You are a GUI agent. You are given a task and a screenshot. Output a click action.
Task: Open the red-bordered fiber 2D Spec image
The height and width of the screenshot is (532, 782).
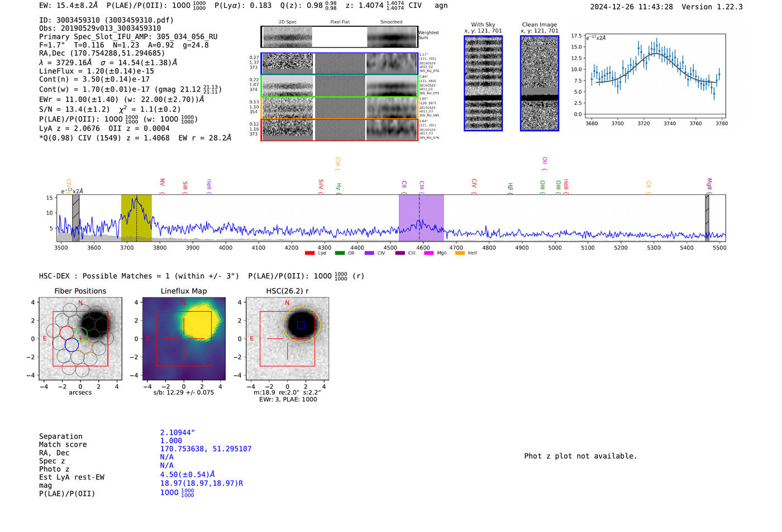(288, 130)
